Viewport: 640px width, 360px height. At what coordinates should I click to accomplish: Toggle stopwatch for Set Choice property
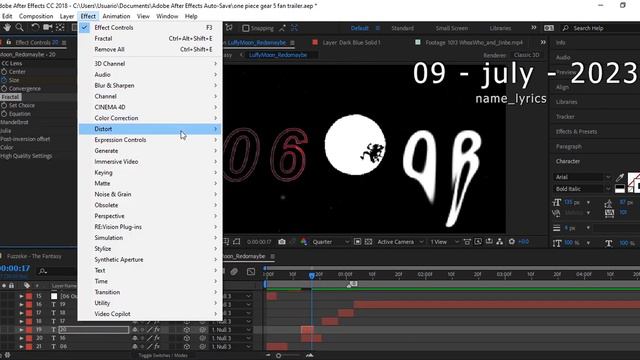pos(4,105)
